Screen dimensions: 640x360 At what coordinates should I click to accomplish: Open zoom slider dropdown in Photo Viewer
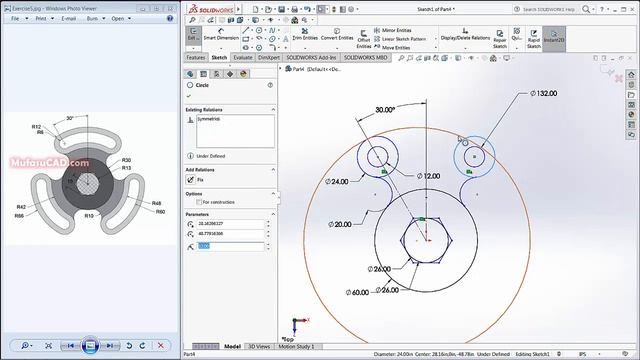pos(27,346)
